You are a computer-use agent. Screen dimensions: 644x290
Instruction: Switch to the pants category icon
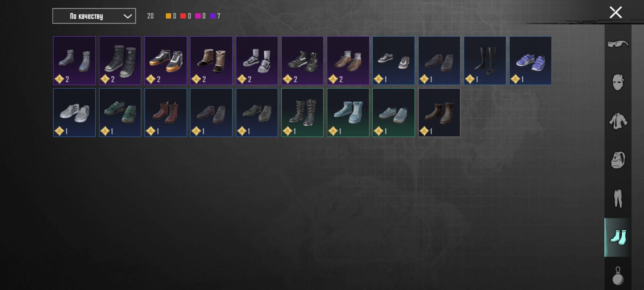coord(618,198)
